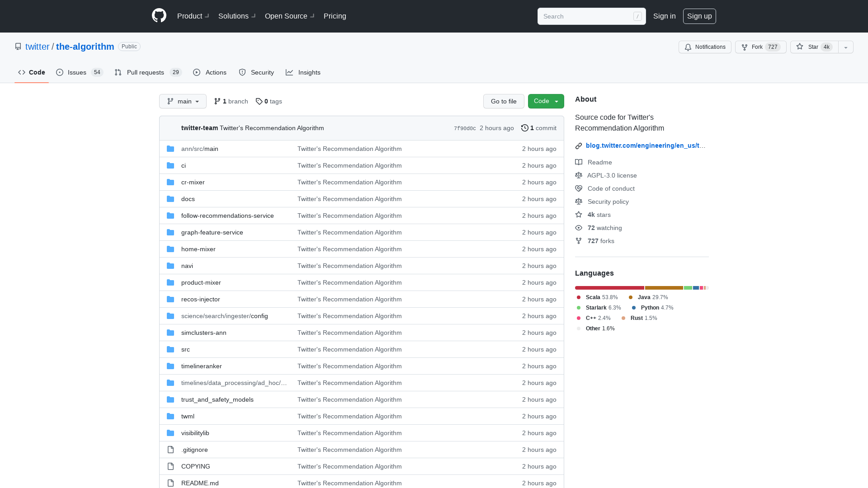
Task: Open the visibilitylib folder
Action: tap(195, 433)
